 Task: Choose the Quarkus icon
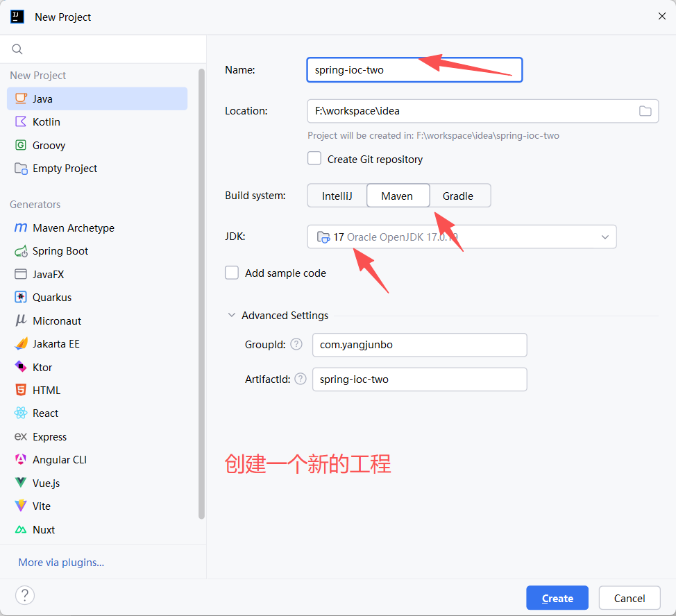point(21,297)
